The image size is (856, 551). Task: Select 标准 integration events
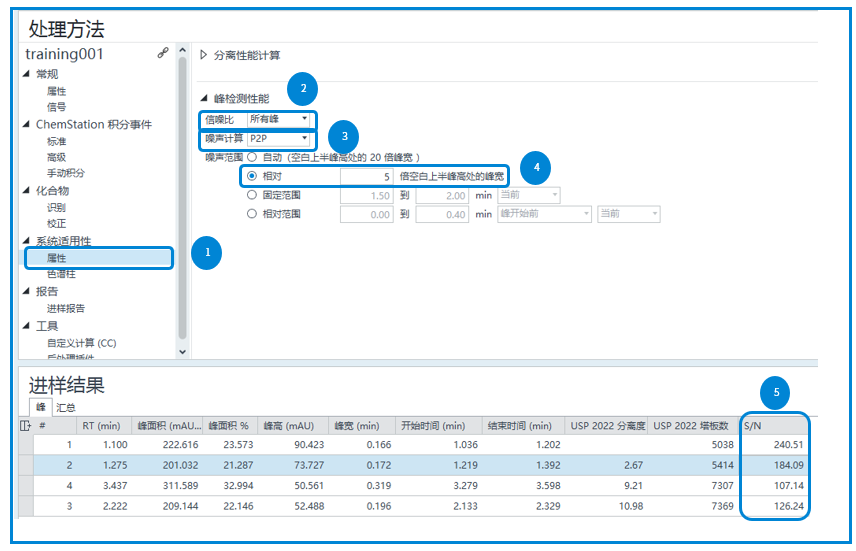pos(56,141)
